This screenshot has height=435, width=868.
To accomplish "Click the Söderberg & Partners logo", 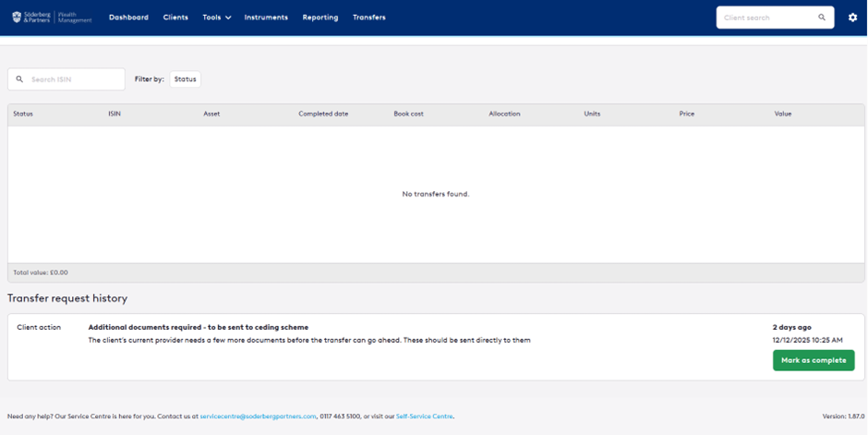I will (52, 18).
